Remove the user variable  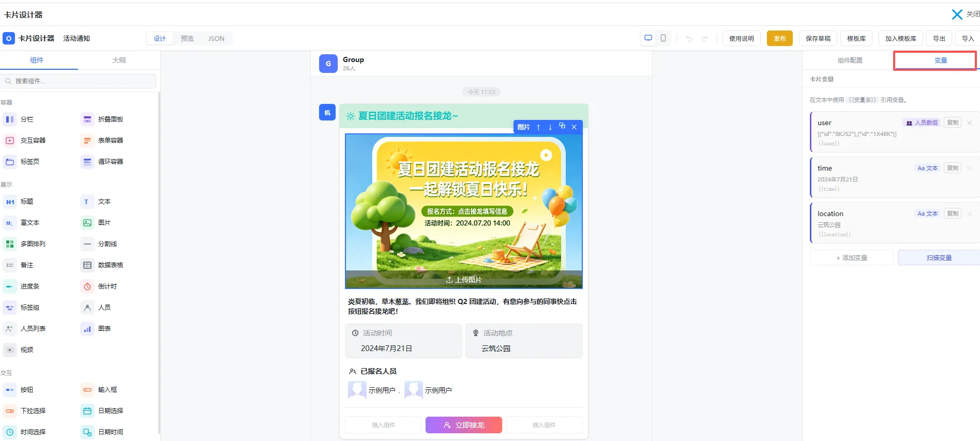click(x=970, y=123)
